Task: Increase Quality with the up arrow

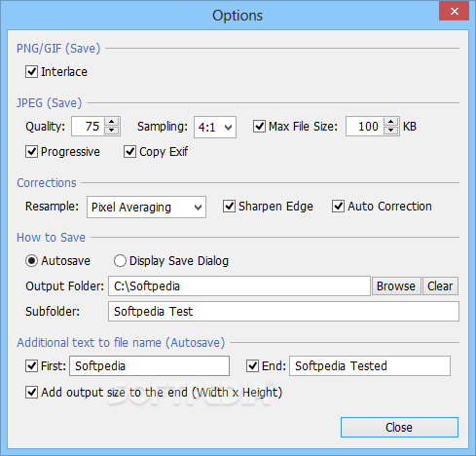Action: 112,122
